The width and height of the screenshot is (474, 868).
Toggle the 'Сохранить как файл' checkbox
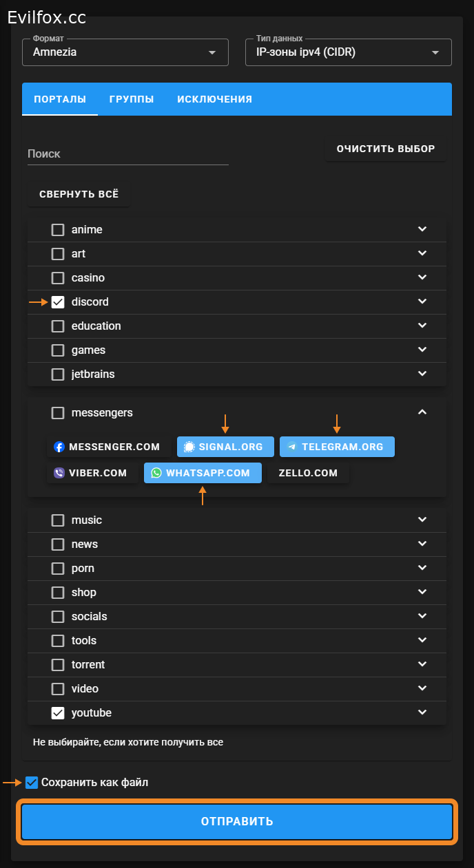[x=32, y=782]
